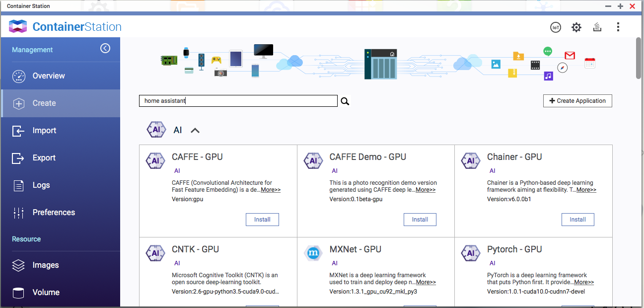Open the background tasks stack icon
This screenshot has height=308, width=644.
597,27
